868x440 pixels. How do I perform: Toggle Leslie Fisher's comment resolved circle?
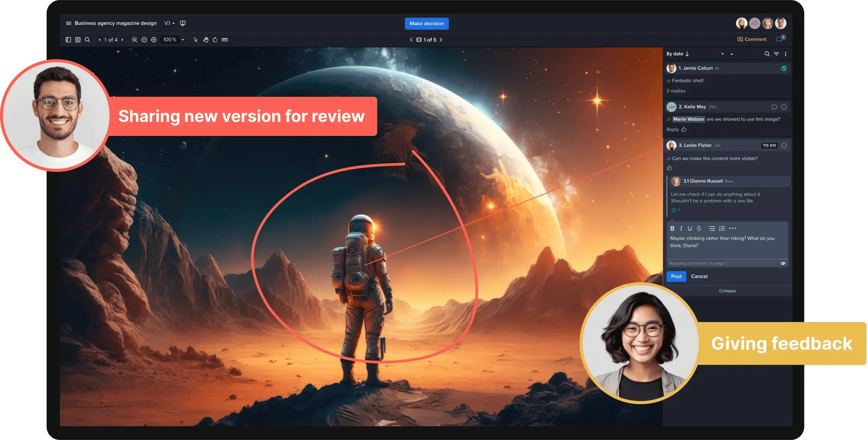click(784, 146)
